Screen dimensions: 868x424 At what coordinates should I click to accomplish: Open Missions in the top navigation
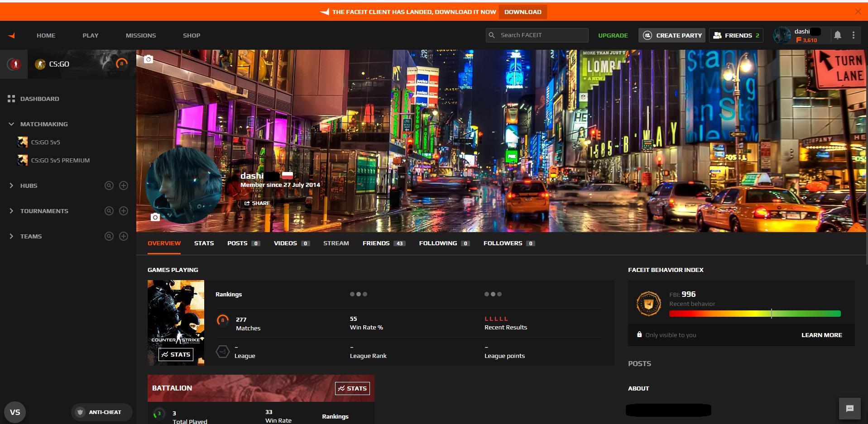point(141,35)
